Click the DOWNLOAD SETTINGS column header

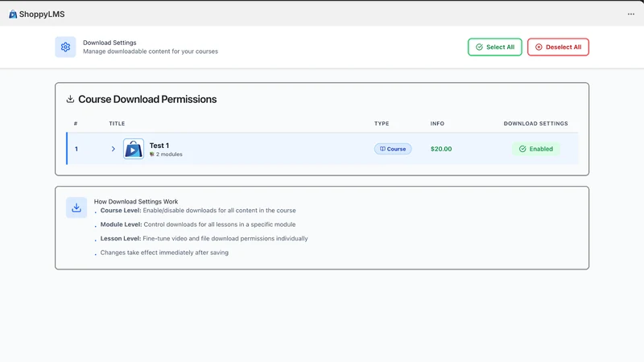coord(535,124)
